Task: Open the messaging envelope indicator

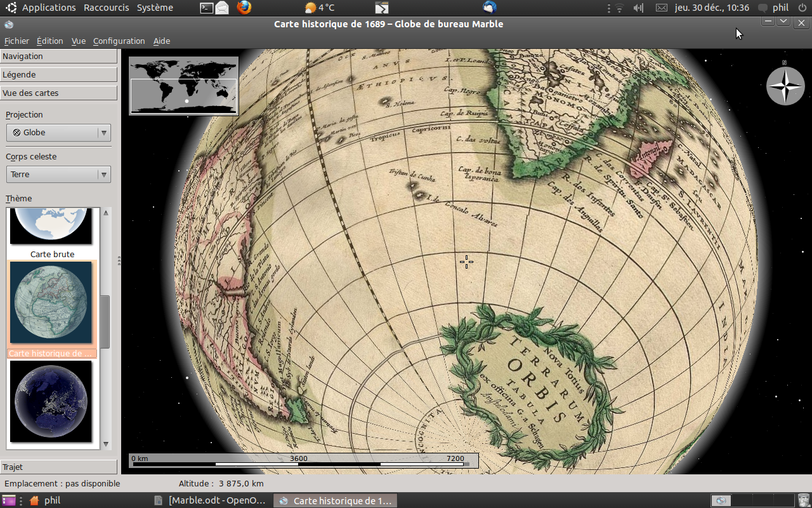Action: (661, 8)
